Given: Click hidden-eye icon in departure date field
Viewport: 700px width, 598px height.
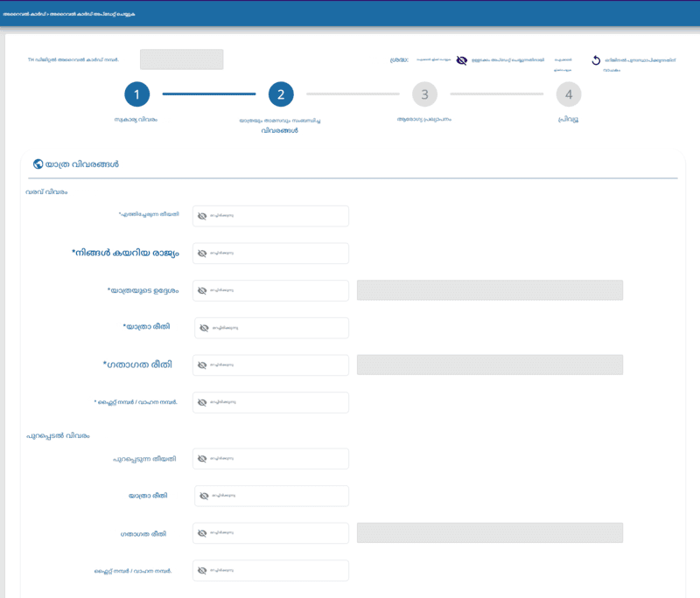Looking at the screenshot, I should click(202, 459).
